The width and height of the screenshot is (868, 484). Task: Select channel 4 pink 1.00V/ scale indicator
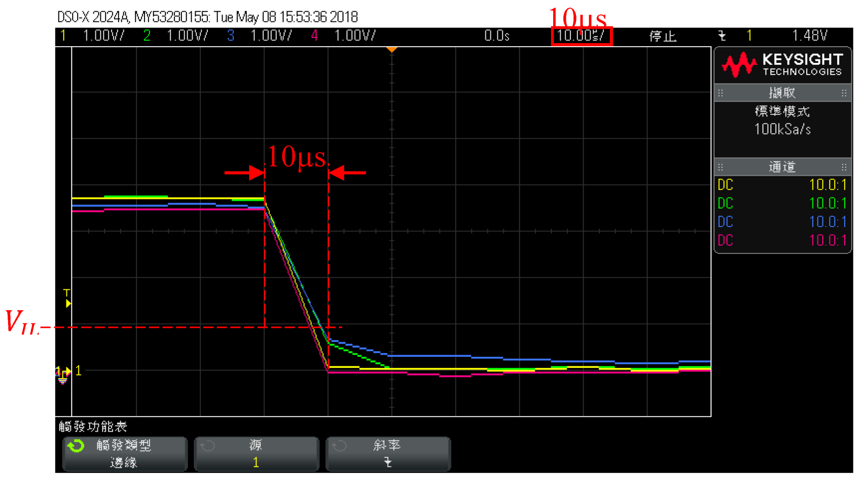354,36
